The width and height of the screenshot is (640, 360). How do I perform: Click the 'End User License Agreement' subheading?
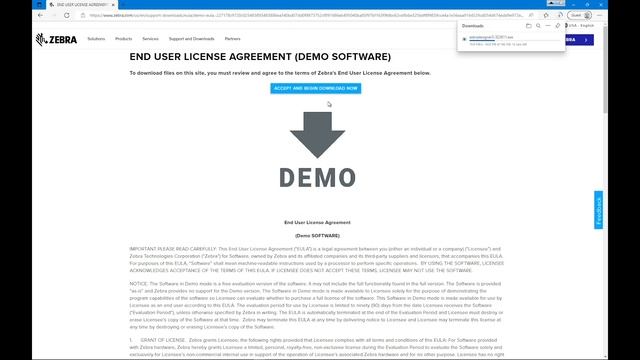click(317, 222)
